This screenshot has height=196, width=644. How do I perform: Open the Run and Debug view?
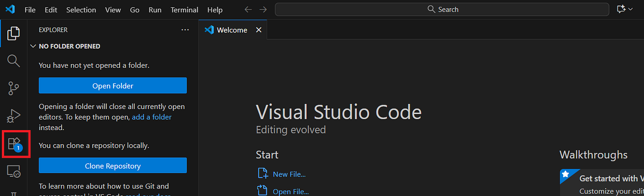coord(14,115)
